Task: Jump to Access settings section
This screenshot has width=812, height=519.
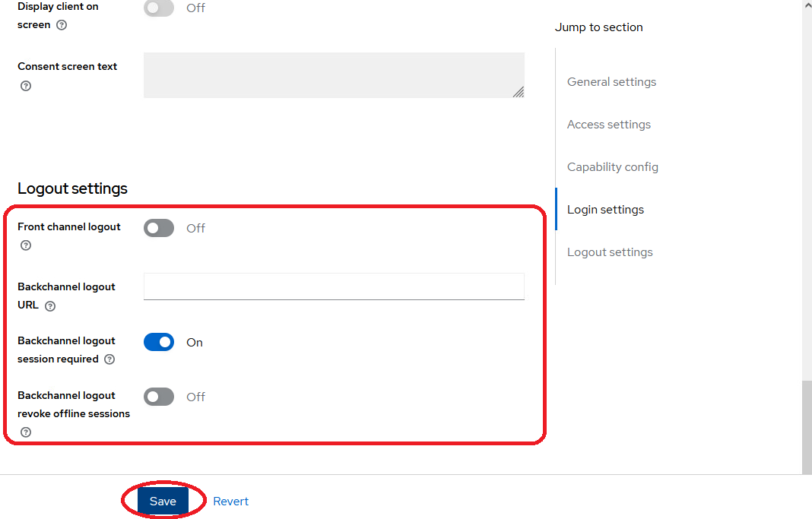Action: 608,124
